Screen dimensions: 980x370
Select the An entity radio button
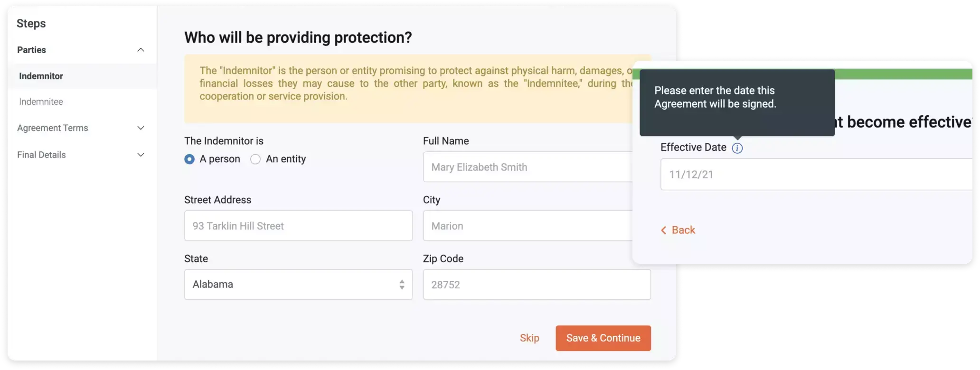pyautogui.click(x=255, y=159)
